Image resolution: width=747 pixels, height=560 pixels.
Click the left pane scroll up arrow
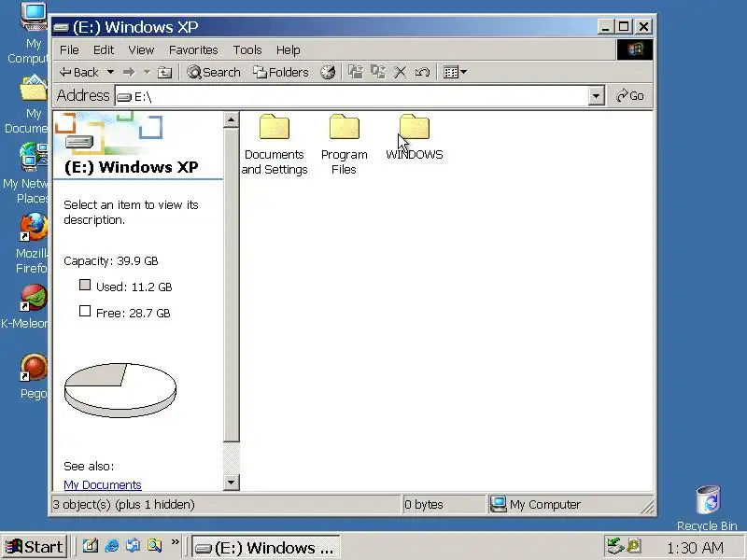231,119
